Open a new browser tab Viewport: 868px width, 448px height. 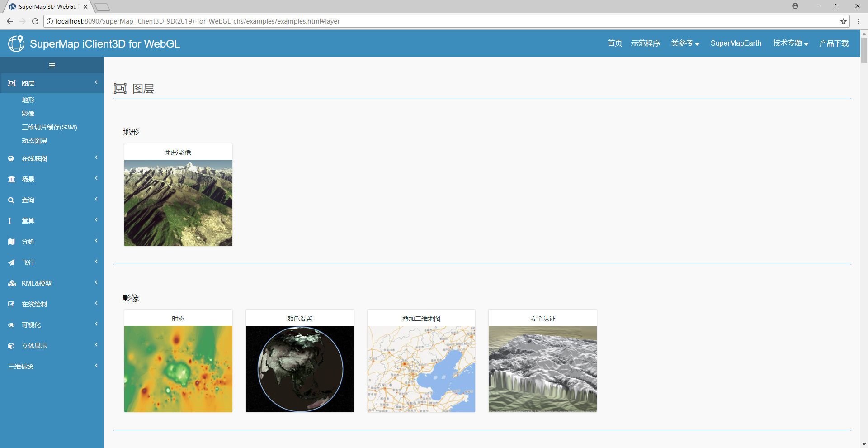click(x=103, y=7)
